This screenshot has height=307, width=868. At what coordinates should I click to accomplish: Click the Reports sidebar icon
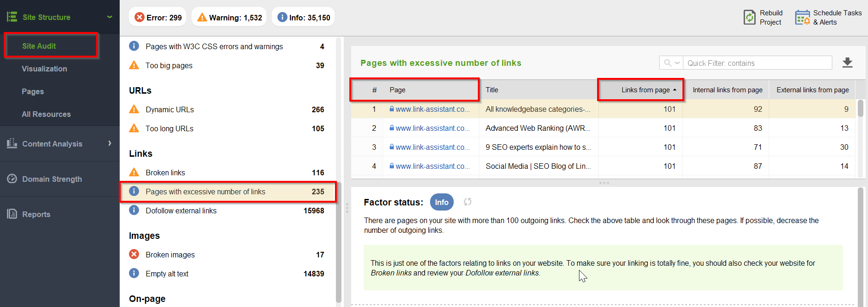coord(12,214)
